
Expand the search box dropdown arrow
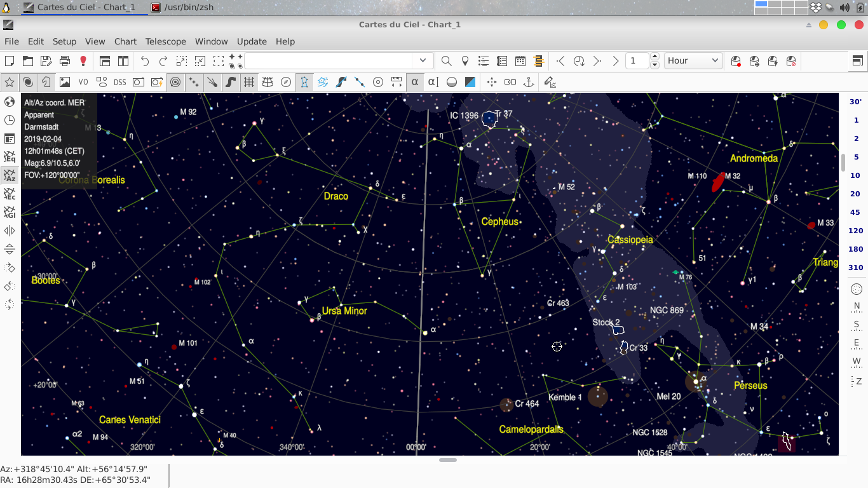[423, 61]
